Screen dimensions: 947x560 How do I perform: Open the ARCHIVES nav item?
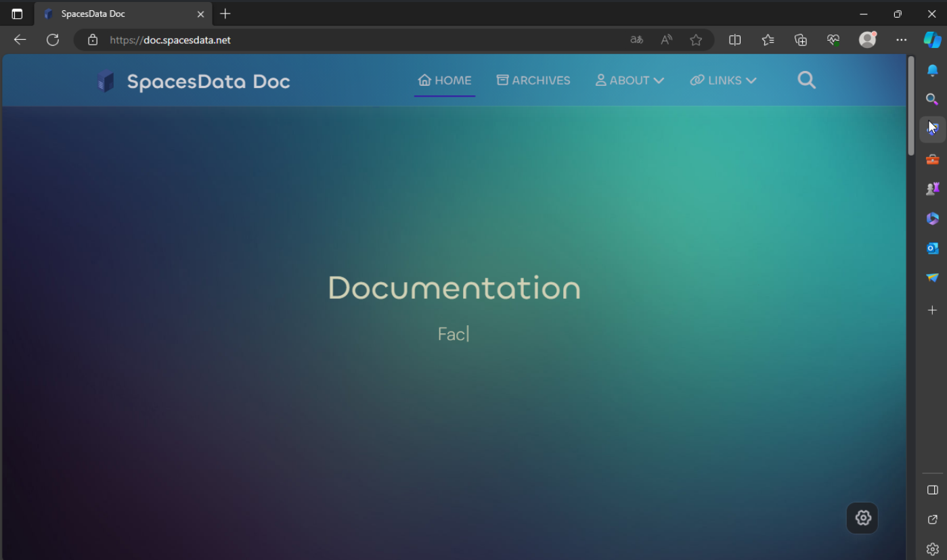533,80
